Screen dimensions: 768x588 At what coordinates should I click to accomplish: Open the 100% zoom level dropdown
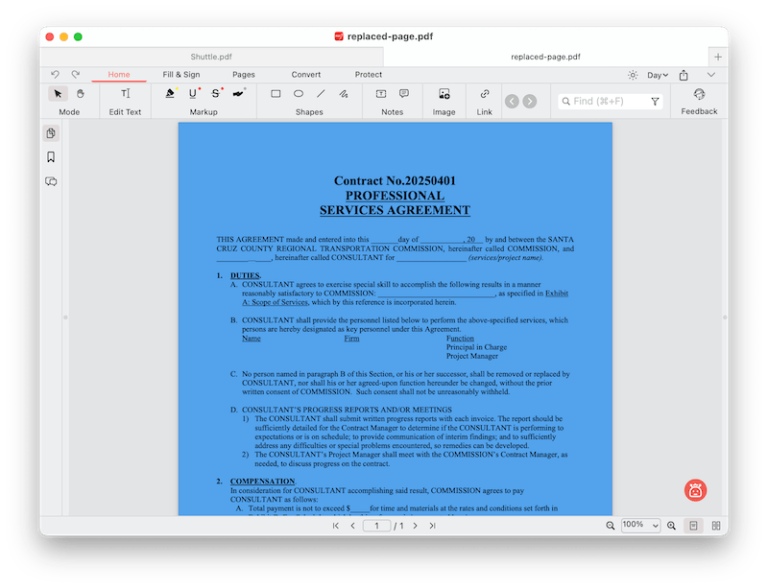(641, 525)
